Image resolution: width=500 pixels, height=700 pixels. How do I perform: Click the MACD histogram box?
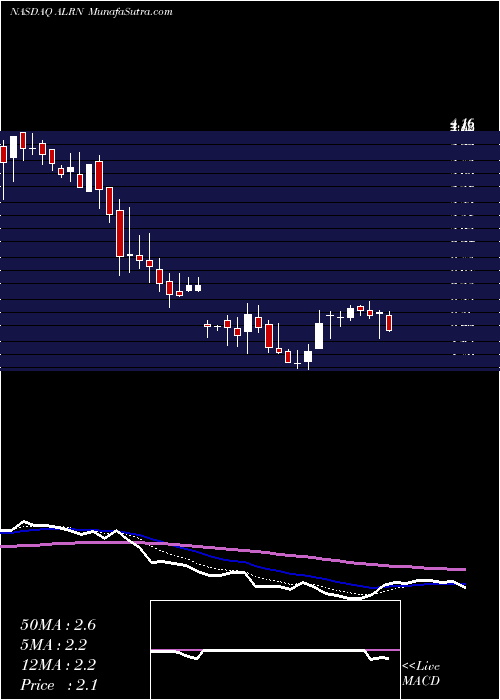tap(275, 650)
